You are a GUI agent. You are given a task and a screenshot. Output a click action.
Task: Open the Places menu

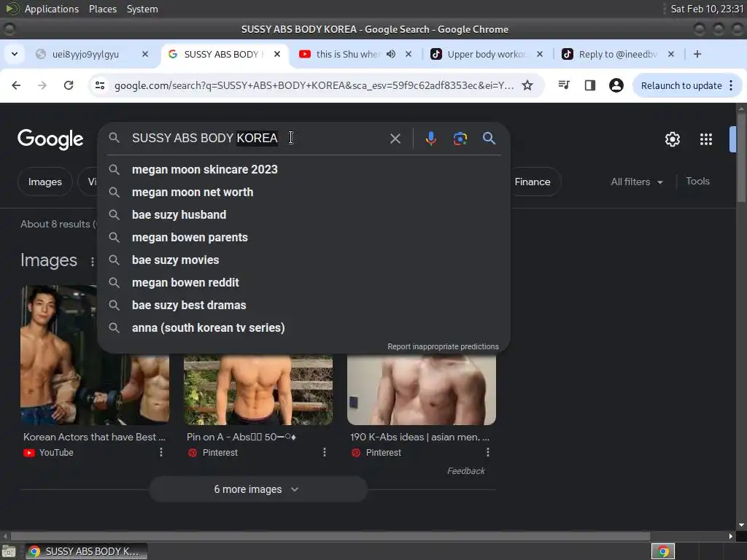[102, 9]
